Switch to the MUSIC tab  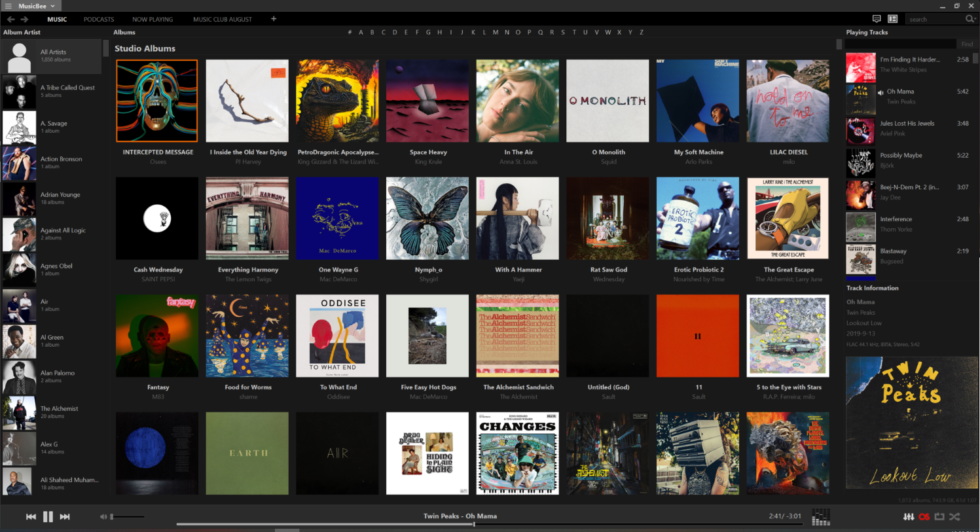tap(57, 20)
